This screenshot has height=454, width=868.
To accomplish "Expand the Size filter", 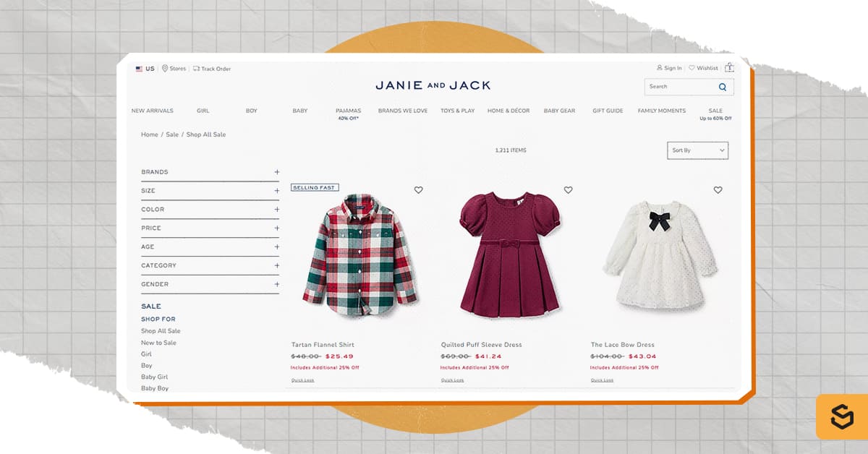I will coord(210,191).
